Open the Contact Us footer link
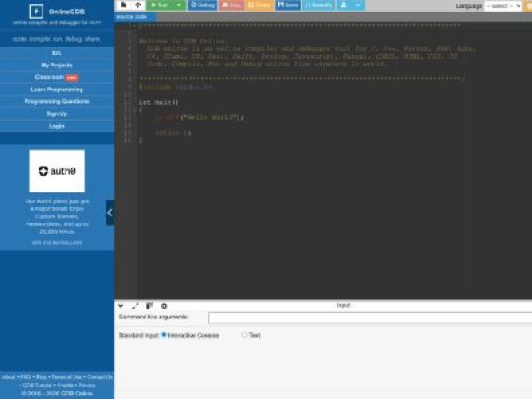 (x=99, y=377)
